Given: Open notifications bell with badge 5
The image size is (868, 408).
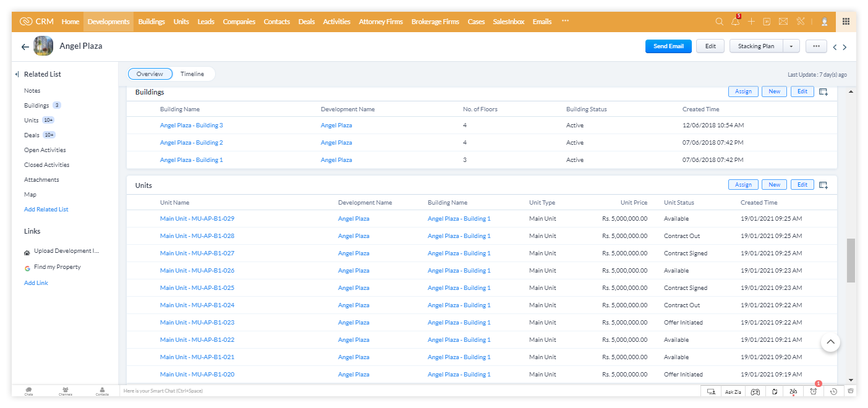Looking at the screenshot, I should (735, 21).
